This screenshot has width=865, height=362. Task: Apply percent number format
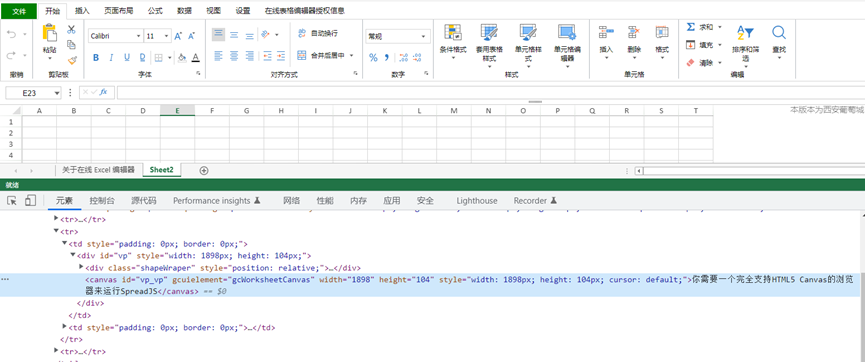point(373,57)
